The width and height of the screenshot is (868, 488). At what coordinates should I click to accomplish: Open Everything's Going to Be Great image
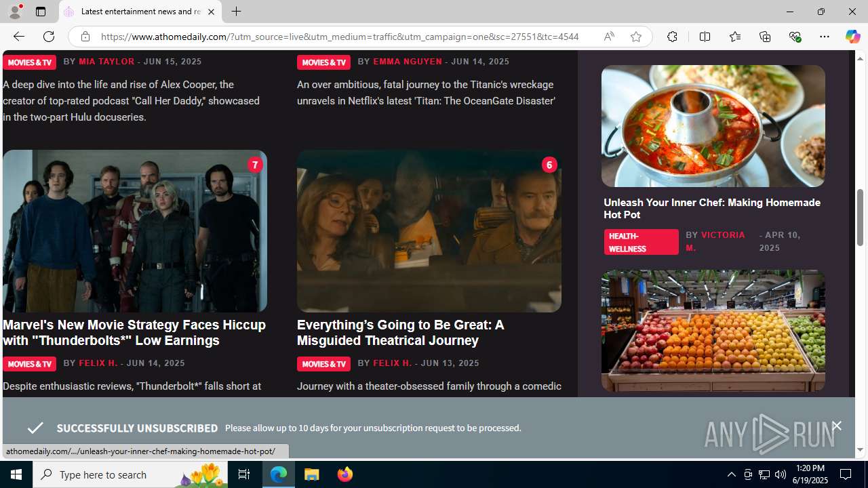pyautogui.click(x=429, y=231)
